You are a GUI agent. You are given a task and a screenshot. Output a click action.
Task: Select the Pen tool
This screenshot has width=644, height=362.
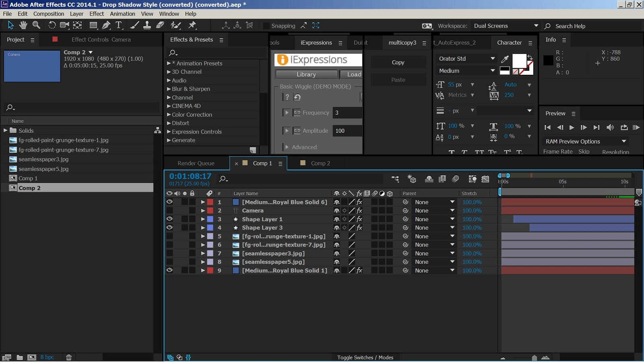click(x=106, y=25)
